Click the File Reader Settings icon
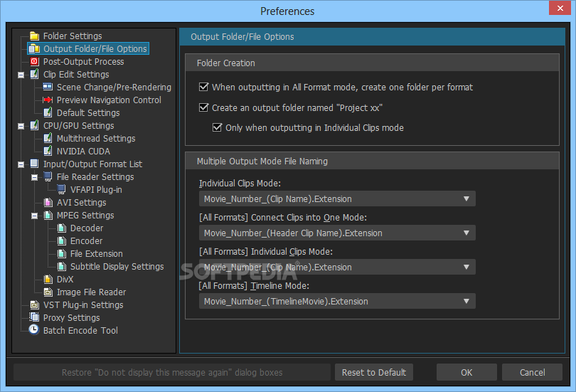This screenshot has height=392, width=576. [x=48, y=176]
